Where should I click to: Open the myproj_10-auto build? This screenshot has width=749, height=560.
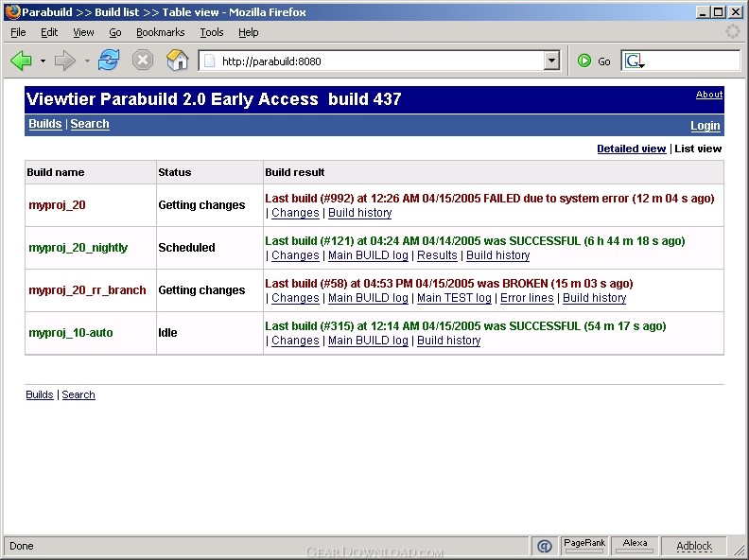pos(71,333)
